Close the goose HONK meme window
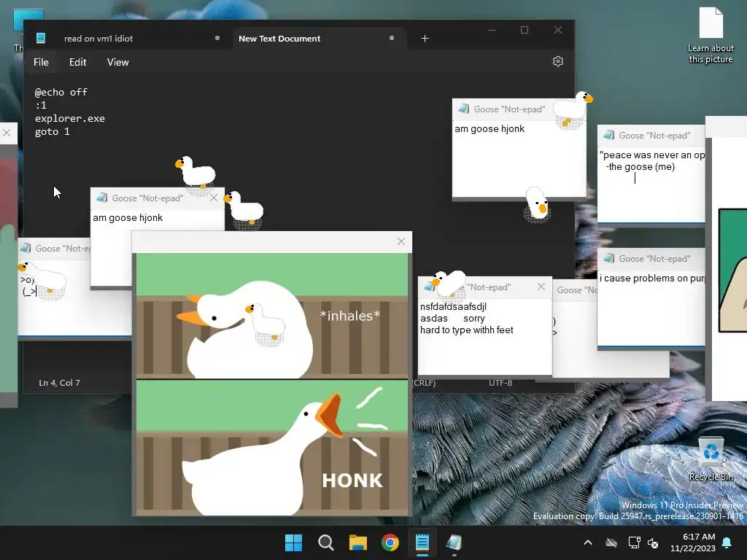 click(401, 241)
